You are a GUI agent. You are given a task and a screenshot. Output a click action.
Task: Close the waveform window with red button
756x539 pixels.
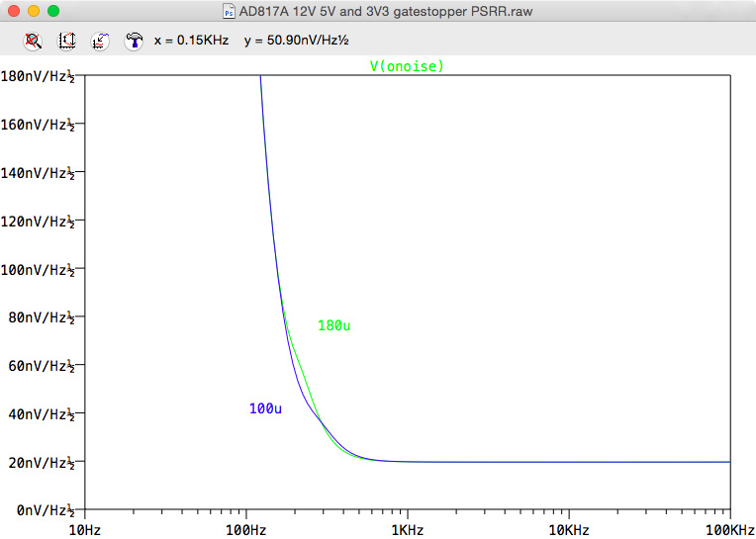14,11
